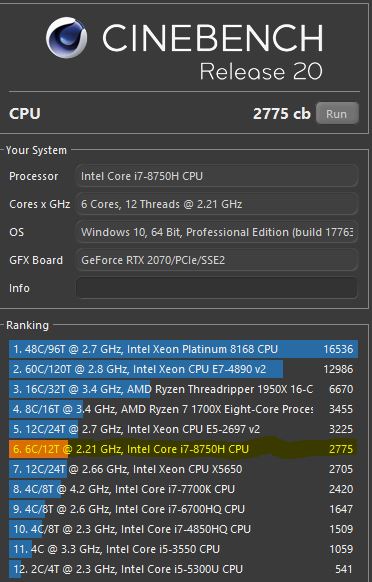Click the Core i7-6700HQ ranking entry
The height and width of the screenshot is (582, 372).
coord(183,509)
